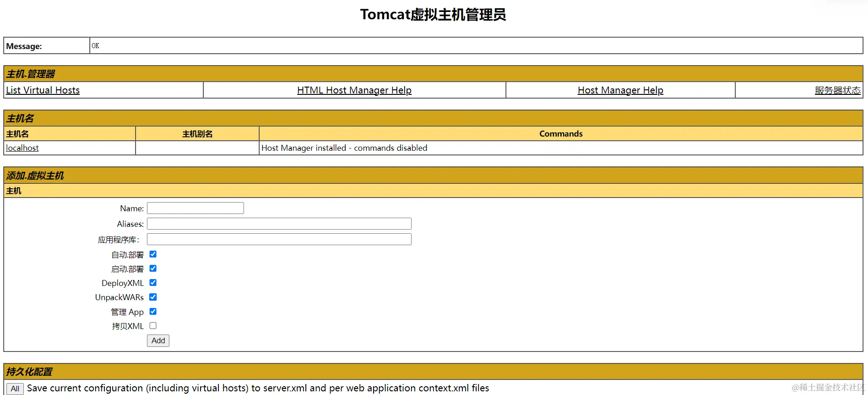
Task: Open the List Virtual Hosts link
Action: click(x=43, y=90)
